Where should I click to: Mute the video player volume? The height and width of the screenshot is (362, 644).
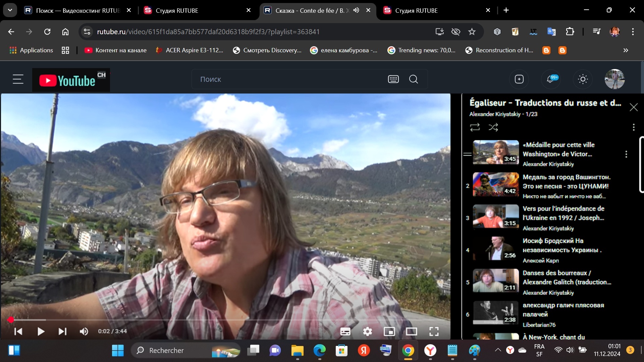(84, 331)
